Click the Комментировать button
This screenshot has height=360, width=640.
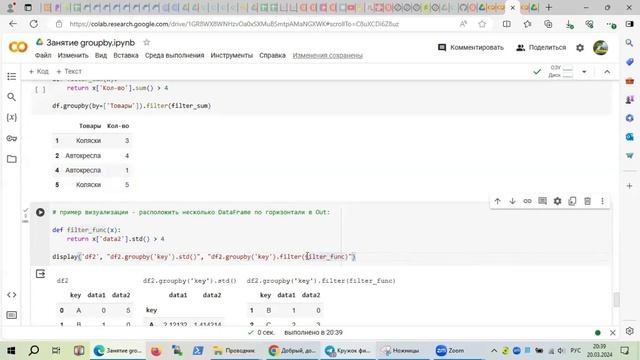point(471,48)
